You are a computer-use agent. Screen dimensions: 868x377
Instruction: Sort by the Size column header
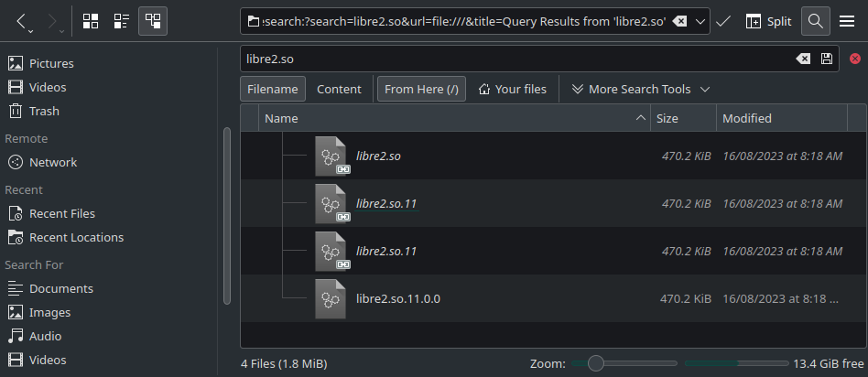683,118
